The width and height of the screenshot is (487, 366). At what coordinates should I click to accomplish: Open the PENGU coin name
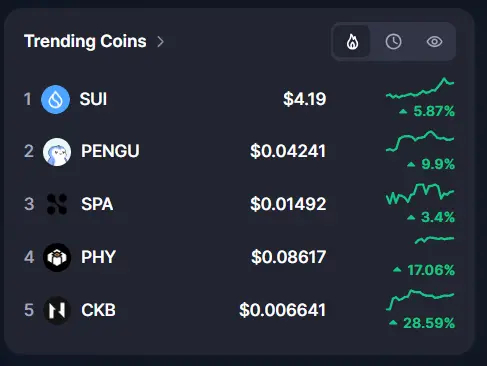[x=110, y=151]
